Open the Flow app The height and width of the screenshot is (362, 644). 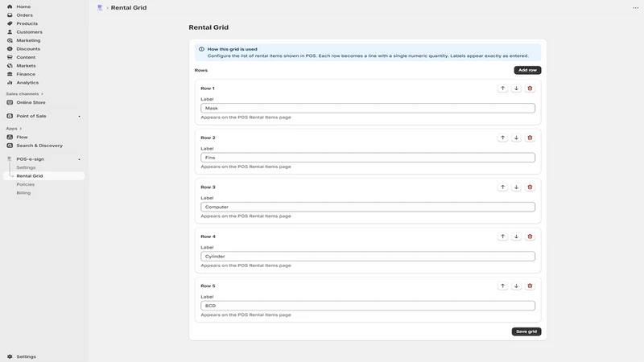click(23, 137)
